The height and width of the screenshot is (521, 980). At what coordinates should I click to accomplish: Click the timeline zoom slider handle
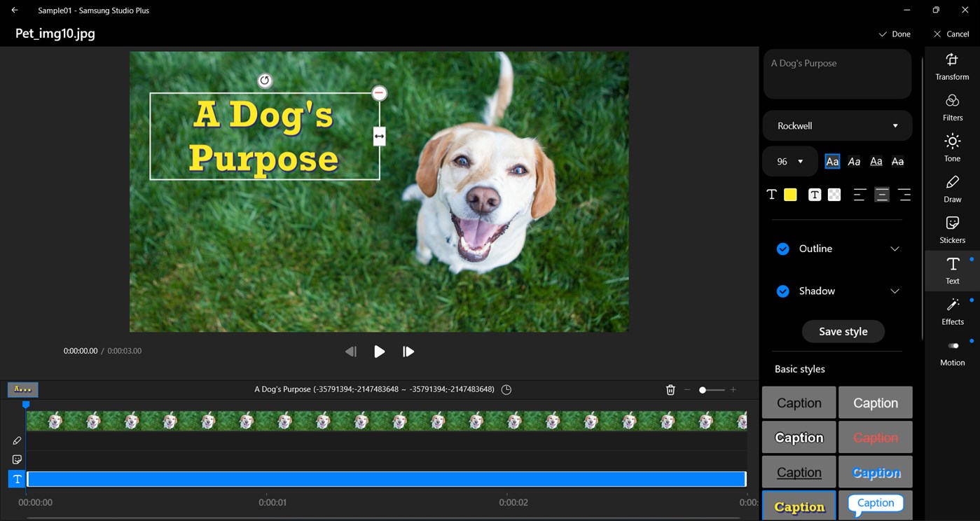tap(703, 390)
